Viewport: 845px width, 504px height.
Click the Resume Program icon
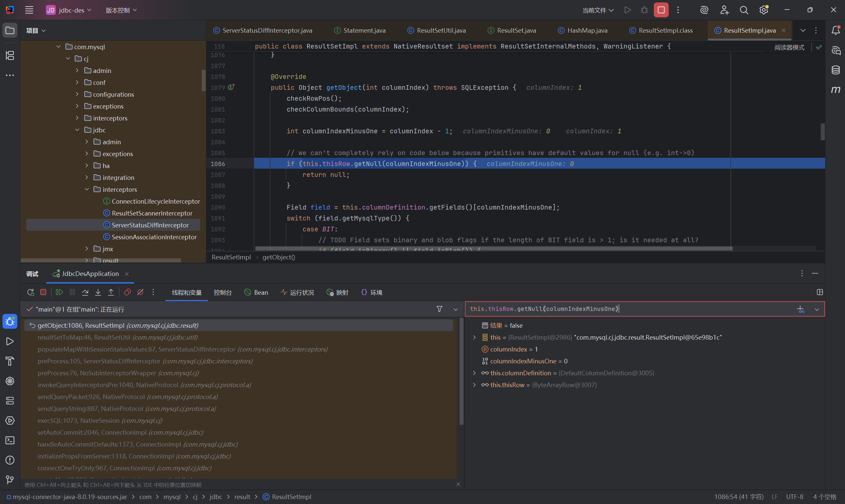[59, 292]
